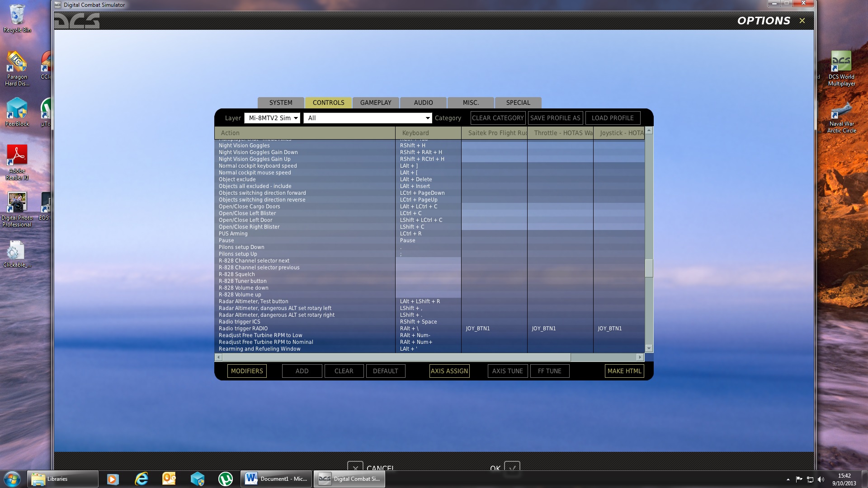This screenshot has width=868, height=488.
Task: Click the CLEAR button beside ADD
Action: 344,371
